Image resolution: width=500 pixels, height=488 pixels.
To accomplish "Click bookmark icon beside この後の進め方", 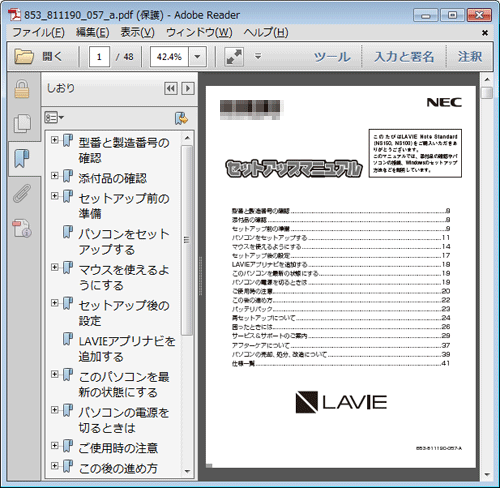I will (68, 466).
